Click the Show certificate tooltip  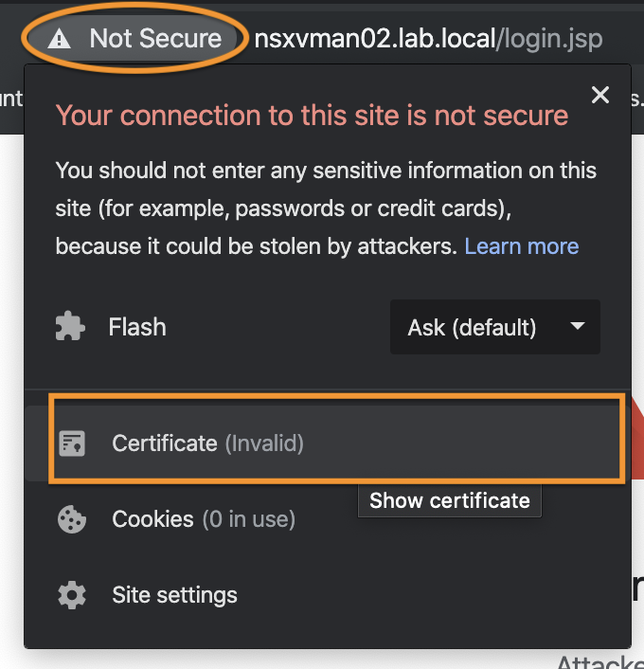pyautogui.click(x=450, y=500)
